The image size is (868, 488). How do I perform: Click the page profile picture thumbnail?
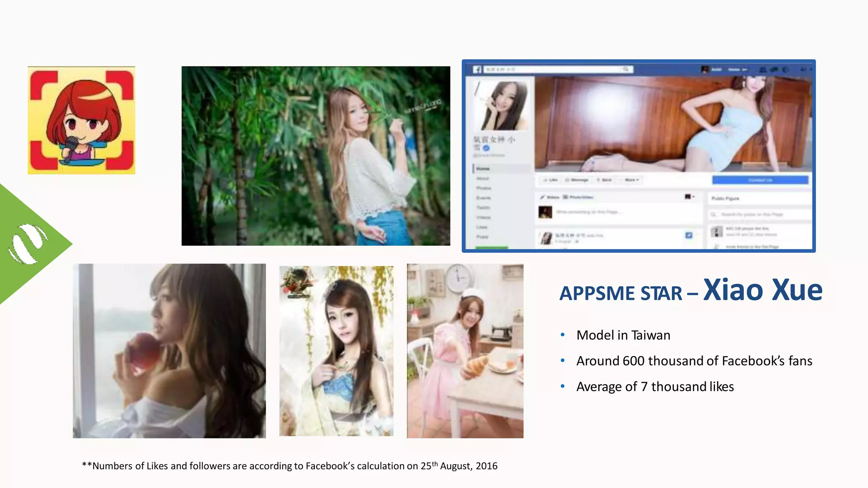[503, 105]
